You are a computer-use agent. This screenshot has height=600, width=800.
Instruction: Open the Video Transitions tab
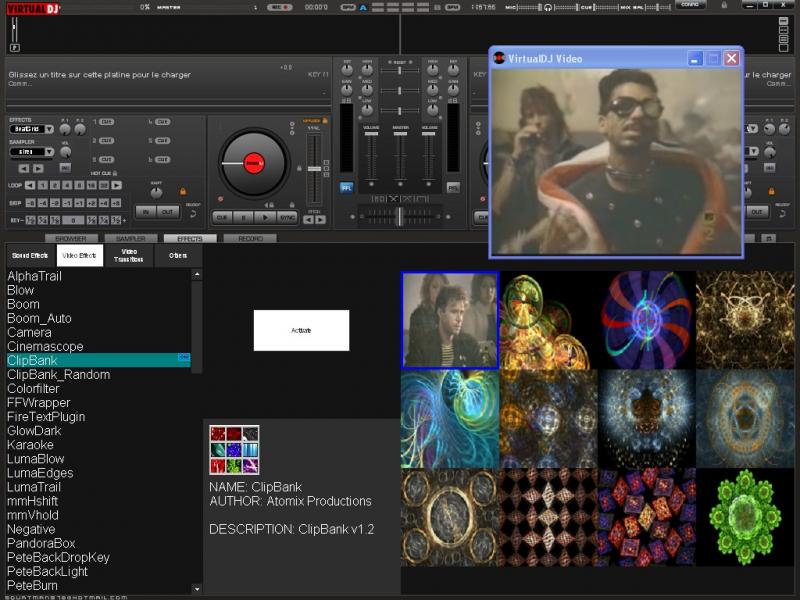click(129, 256)
